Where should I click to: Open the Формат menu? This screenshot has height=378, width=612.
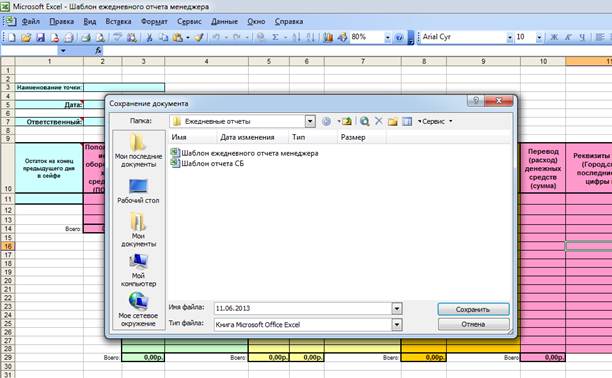pos(154,21)
